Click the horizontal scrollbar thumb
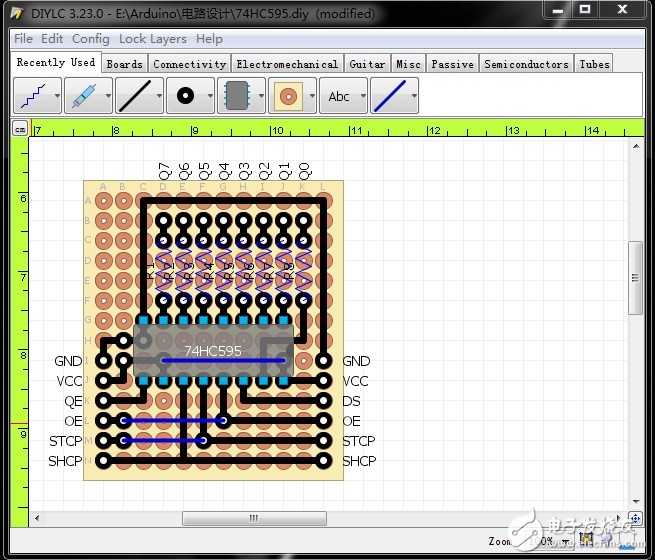The height and width of the screenshot is (560, 655). pos(254,519)
